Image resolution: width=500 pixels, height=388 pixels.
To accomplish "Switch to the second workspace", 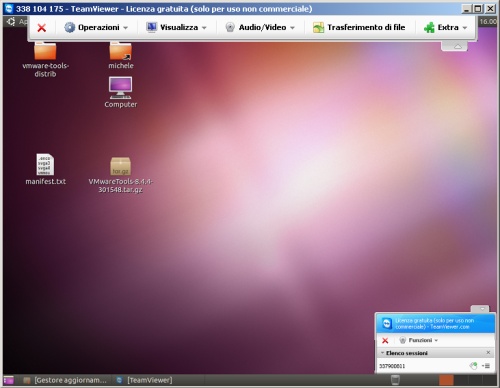I will [x=461, y=380].
